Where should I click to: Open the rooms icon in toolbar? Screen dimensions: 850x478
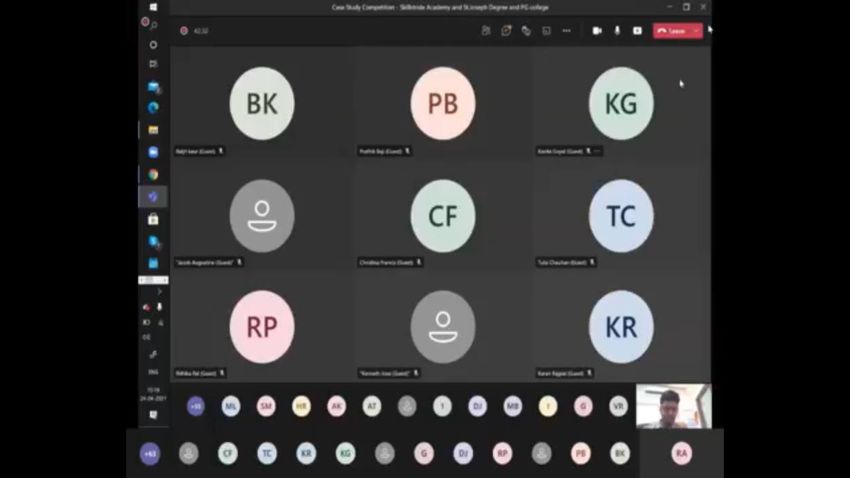click(x=546, y=31)
